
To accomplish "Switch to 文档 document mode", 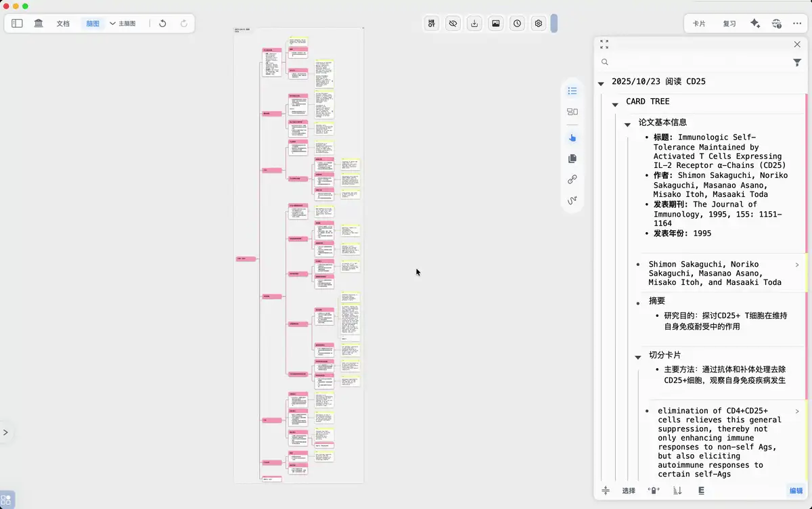I will 63,23.
